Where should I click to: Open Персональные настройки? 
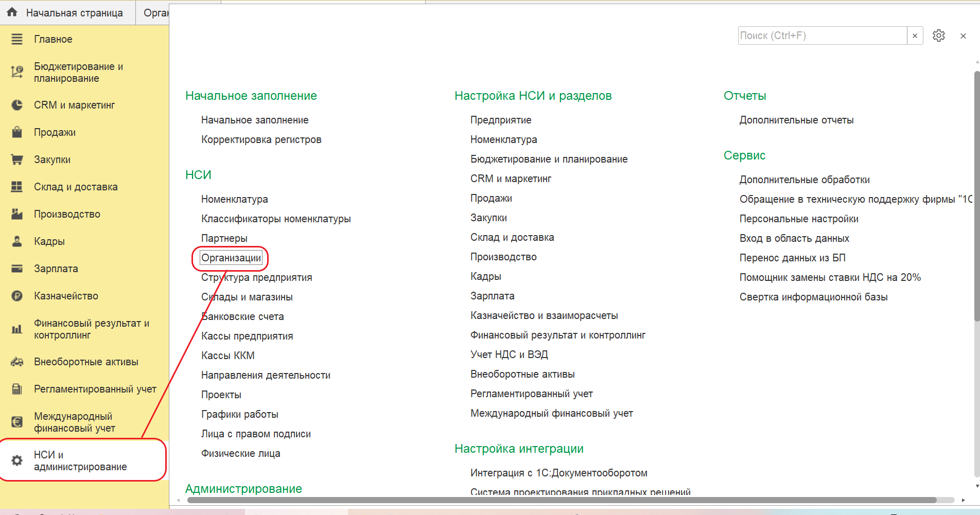click(799, 219)
